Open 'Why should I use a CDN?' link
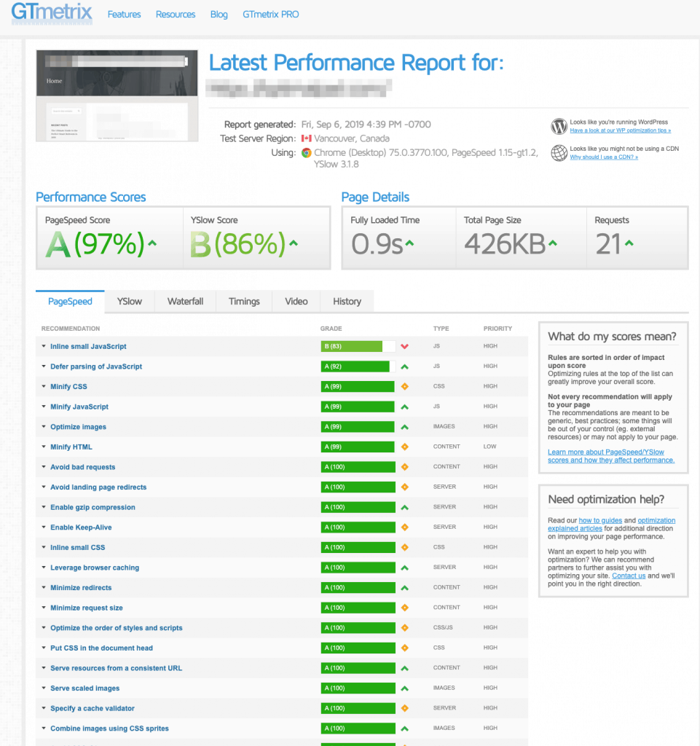Image resolution: width=700 pixels, height=746 pixels. point(604,157)
